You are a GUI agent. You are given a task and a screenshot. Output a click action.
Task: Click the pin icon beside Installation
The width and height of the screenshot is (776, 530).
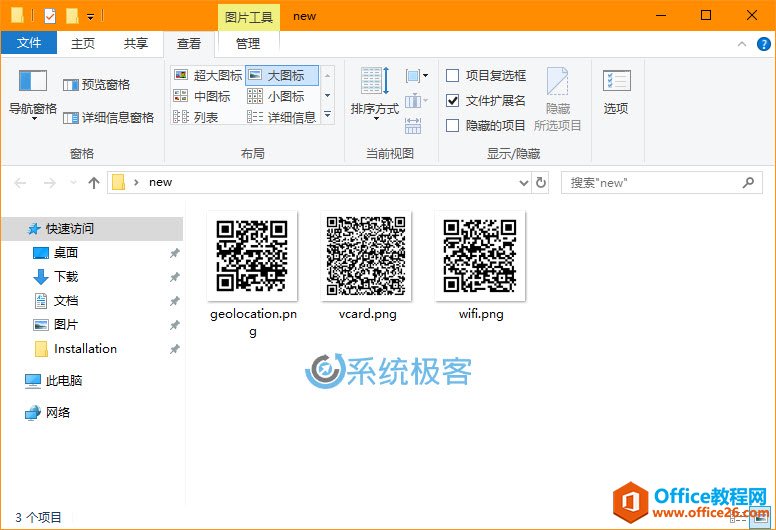point(174,349)
